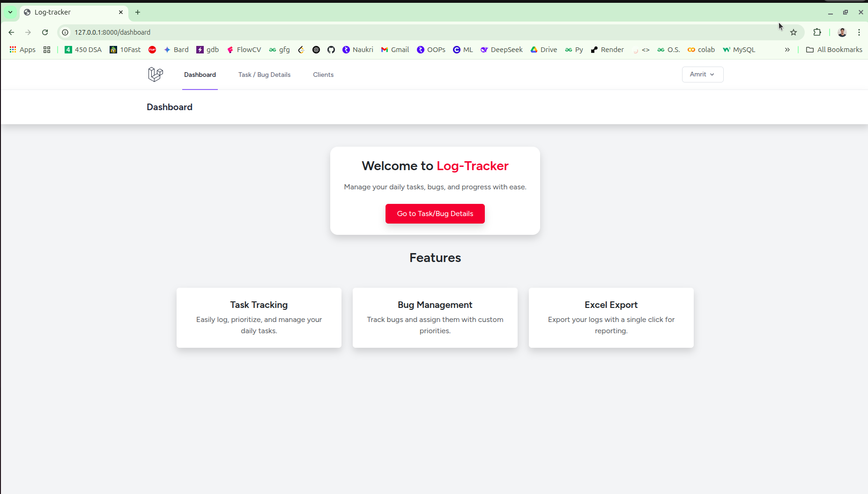Screen dimensions: 868x494
Task: Close the Log-tracker tab
Action: click(121, 12)
